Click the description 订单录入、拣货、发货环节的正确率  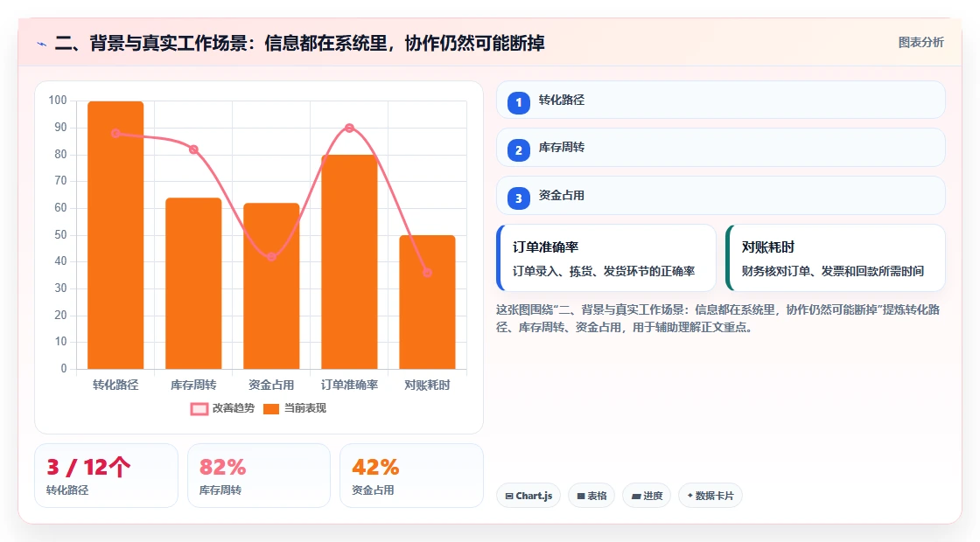tap(604, 272)
